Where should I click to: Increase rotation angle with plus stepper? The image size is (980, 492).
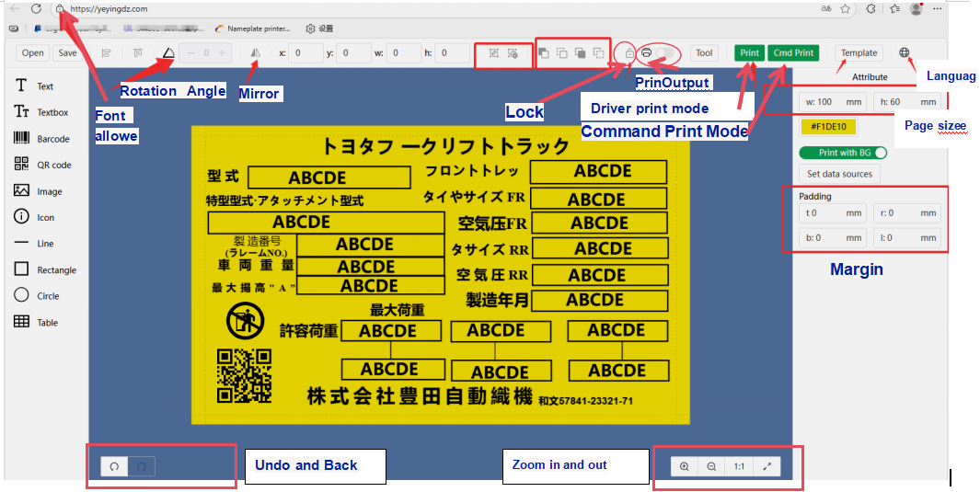tap(222, 53)
